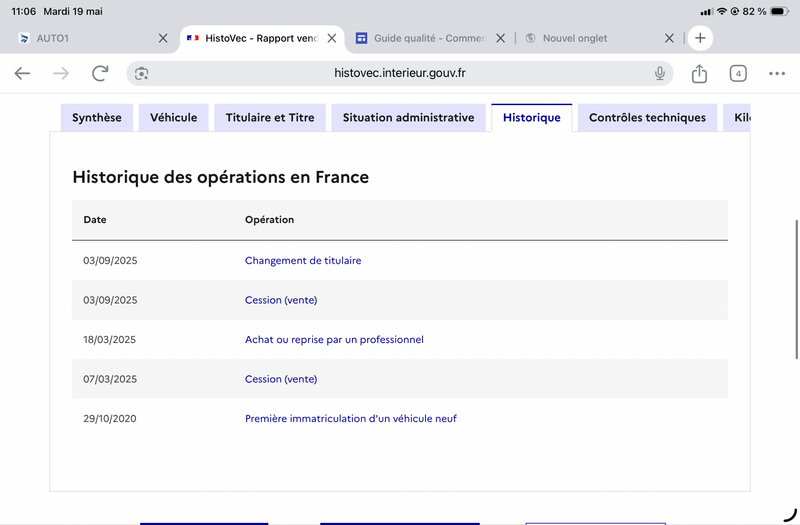Open the Titulaire et Titre tab
The width and height of the screenshot is (800, 525).
pos(270,118)
